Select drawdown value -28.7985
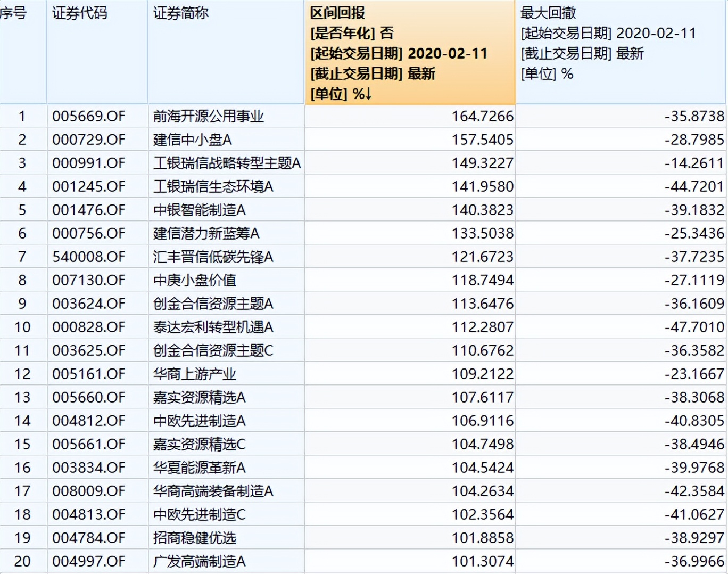The image size is (728, 574). click(694, 140)
